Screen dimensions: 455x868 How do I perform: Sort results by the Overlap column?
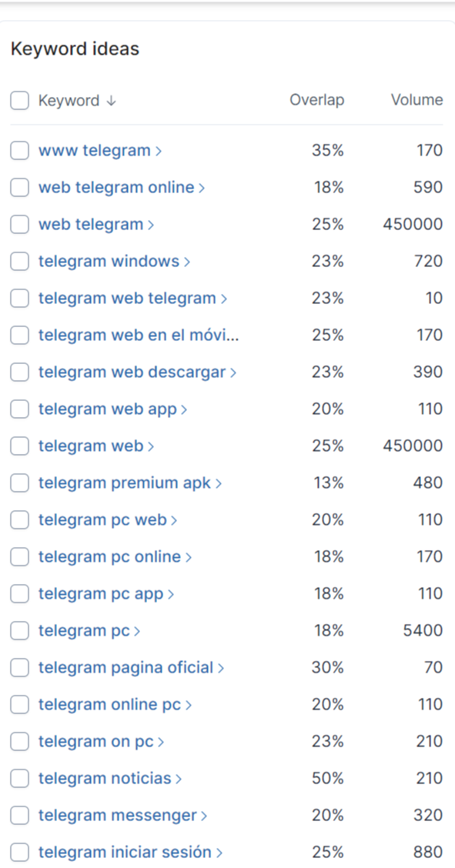316,100
